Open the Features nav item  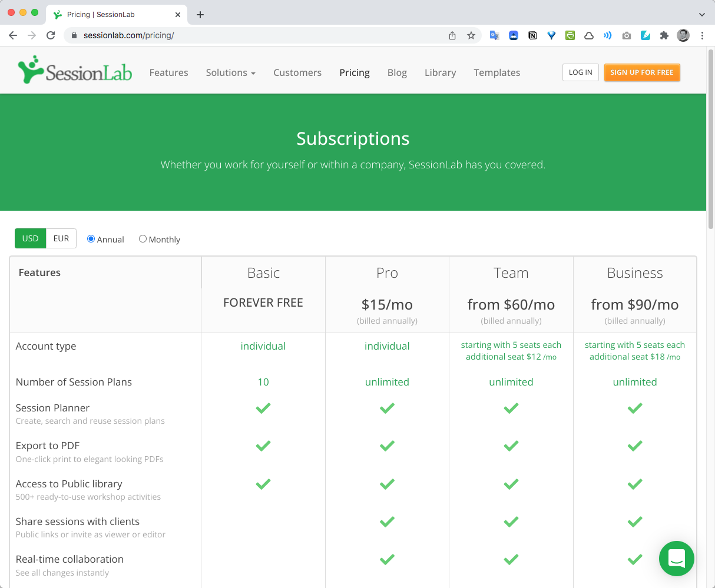pyautogui.click(x=168, y=72)
